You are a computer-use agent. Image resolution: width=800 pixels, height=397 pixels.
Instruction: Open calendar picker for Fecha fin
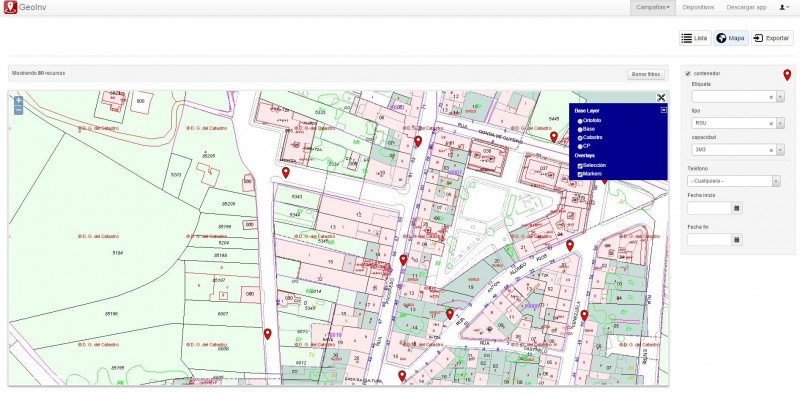click(x=736, y=239)
